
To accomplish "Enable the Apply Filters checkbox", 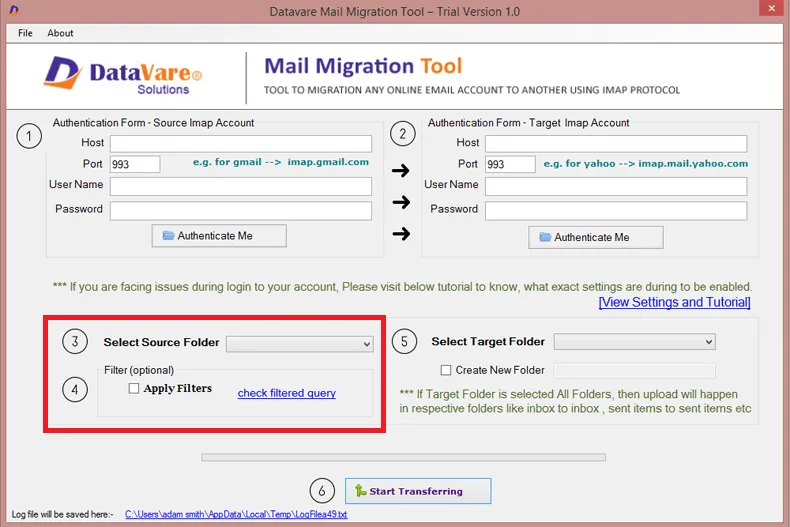I will [x=134, y=388].
